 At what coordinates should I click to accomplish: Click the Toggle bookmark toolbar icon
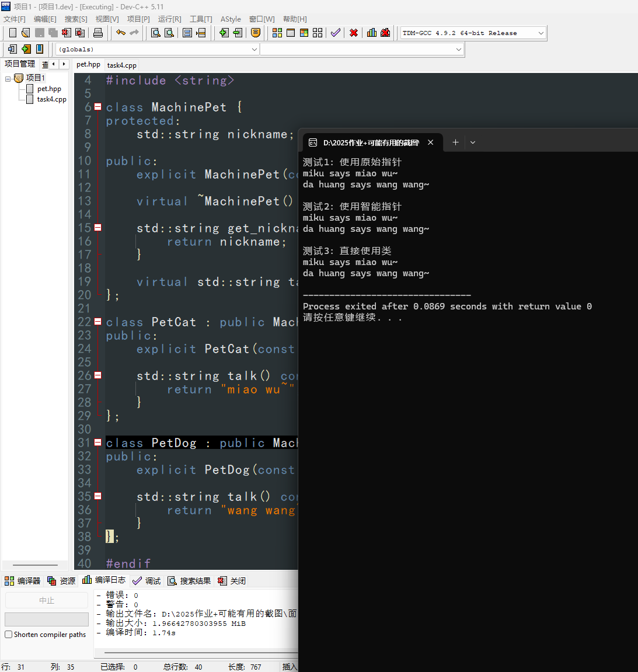pyautogui.click(x=26, y=49)
